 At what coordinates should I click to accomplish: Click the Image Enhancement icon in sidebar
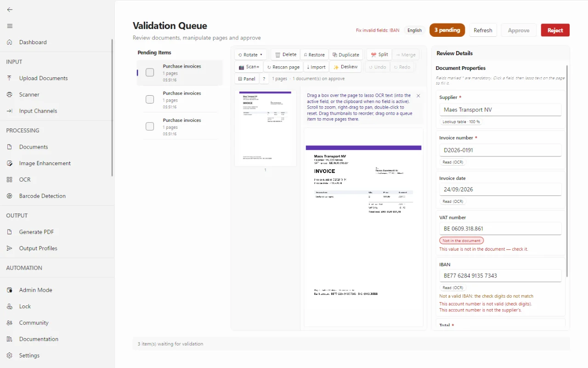click(10, 163)
